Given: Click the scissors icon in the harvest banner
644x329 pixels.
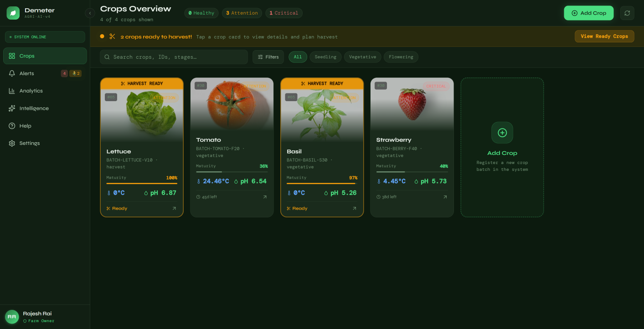Looking at the screenshot, I should 113,36.
